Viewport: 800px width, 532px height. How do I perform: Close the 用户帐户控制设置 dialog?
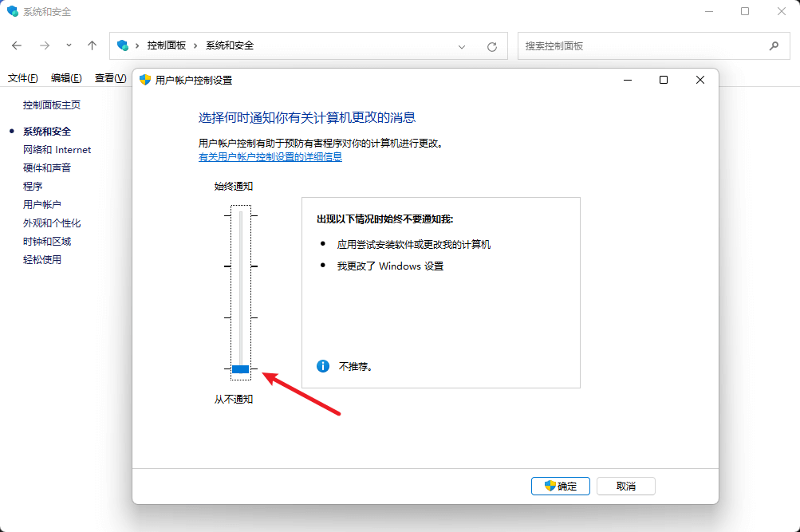[x=700, y=80]
